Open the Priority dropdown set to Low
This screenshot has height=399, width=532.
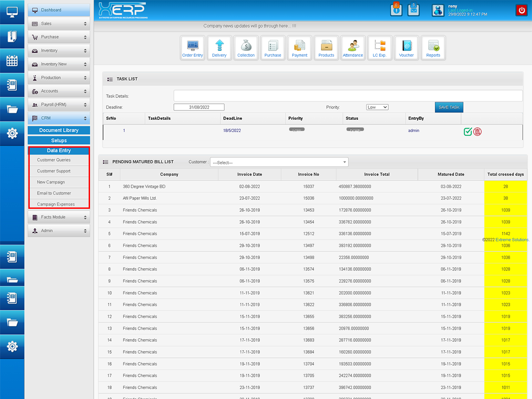click(x=377, y=107)
